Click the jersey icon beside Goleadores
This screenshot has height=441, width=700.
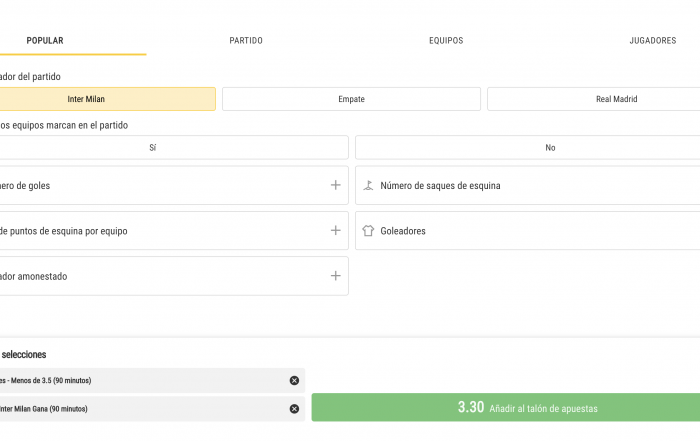click(368, 231)
